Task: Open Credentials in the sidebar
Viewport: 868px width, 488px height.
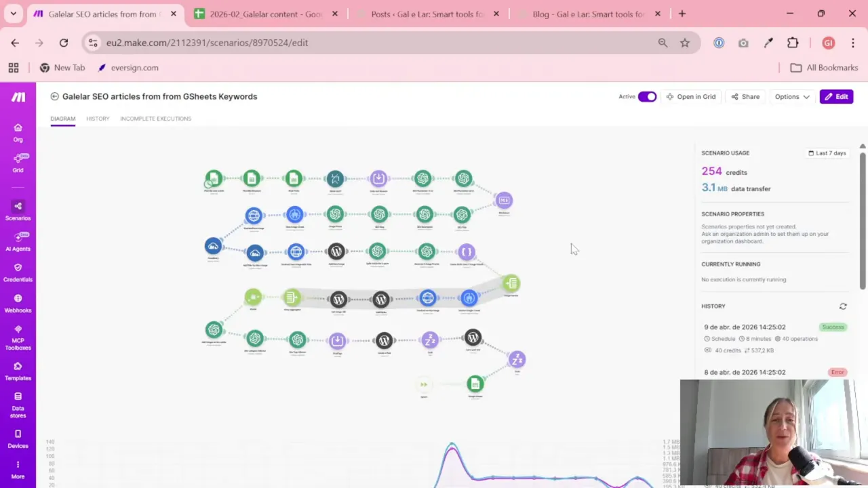Action: point(18,272)
